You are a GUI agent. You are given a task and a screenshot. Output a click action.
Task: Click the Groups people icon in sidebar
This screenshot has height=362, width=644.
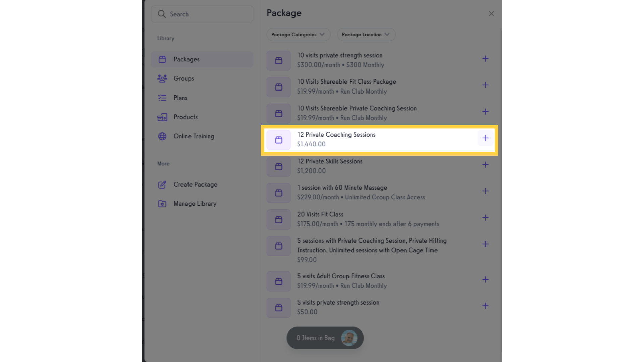pyautogui.click(x=162, y=78)
